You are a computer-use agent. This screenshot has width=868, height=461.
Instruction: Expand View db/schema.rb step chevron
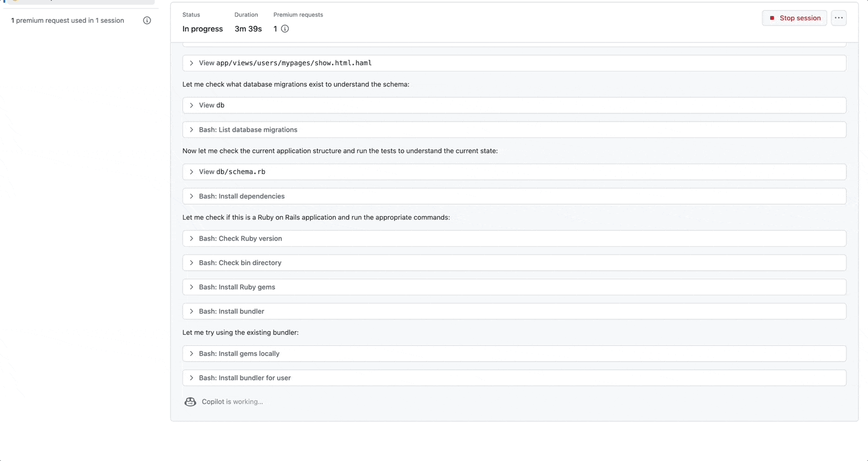click(192, 172)
